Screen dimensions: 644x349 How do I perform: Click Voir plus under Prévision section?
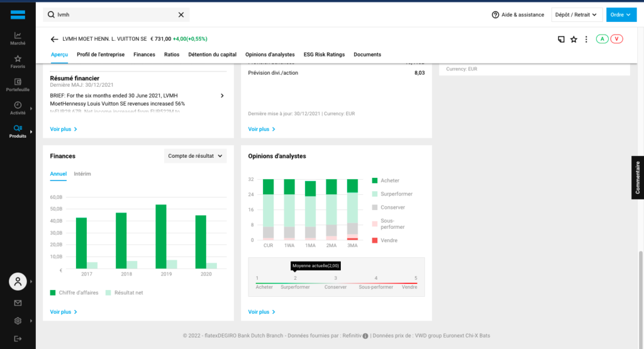coord(262,130)
